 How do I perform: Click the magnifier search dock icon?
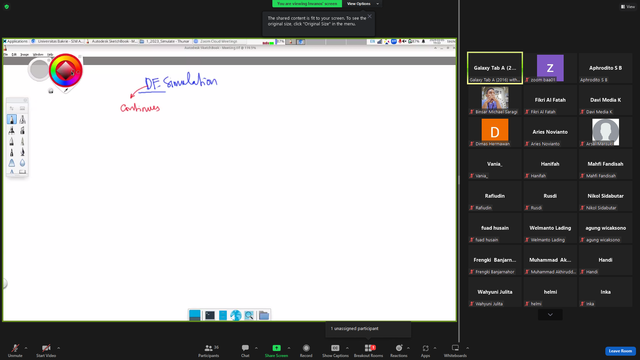(249, 315)
